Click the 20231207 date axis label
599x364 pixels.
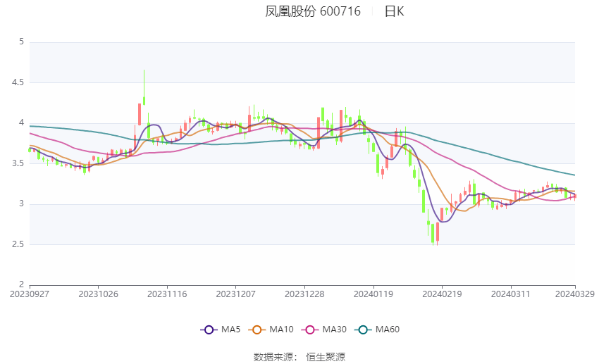pyautogui.click(x=235, y=294)
